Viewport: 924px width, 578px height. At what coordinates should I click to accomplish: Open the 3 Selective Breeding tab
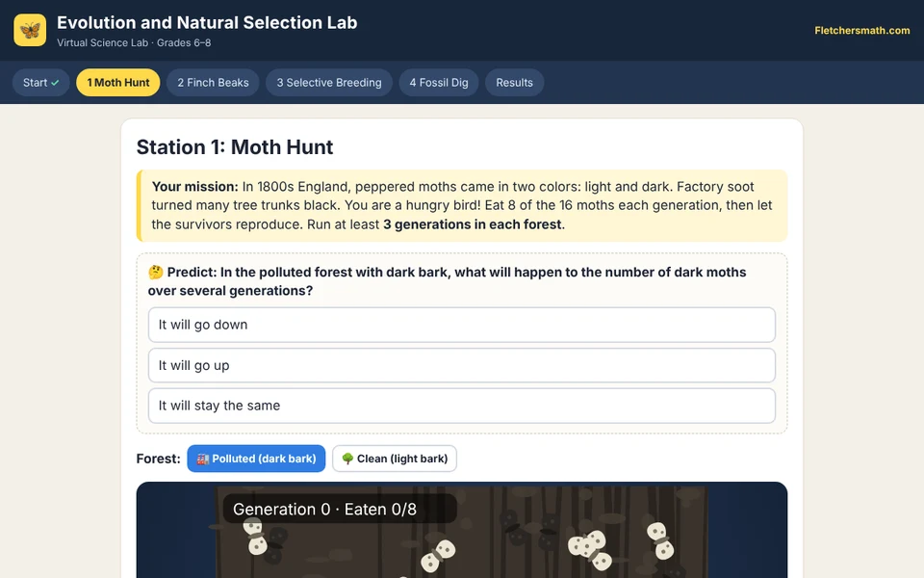click(329, 83)
